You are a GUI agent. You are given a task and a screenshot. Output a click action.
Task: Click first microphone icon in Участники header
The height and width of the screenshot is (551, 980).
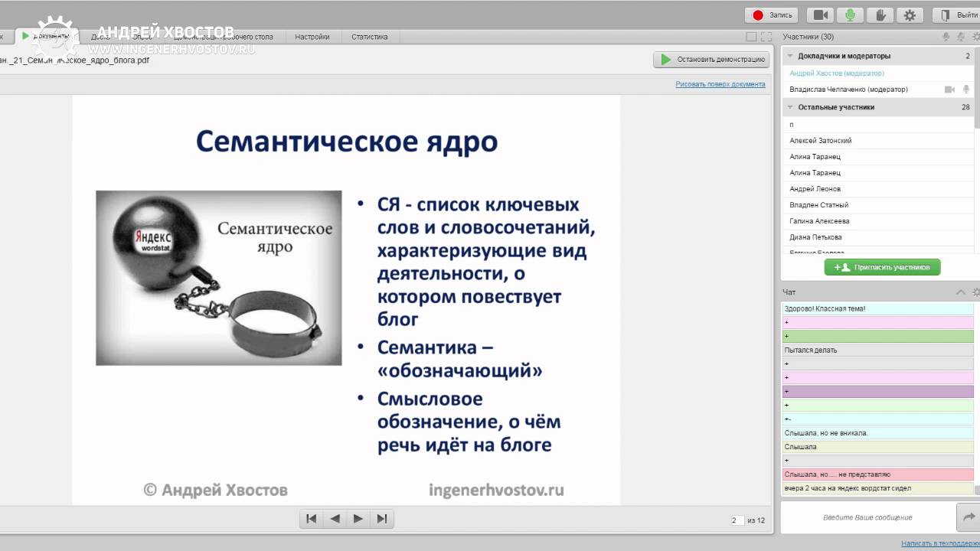[x=947, y=37]
